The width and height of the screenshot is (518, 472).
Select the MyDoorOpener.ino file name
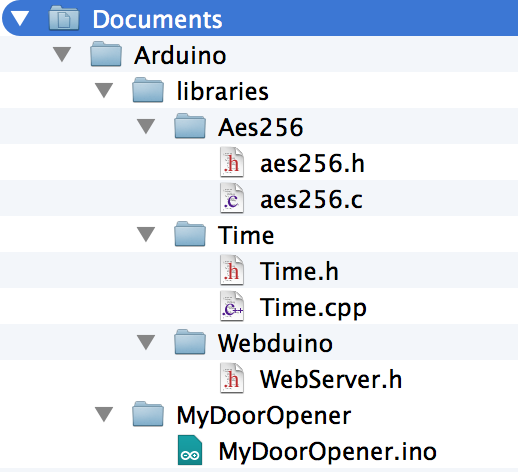[x=328, y=451]
